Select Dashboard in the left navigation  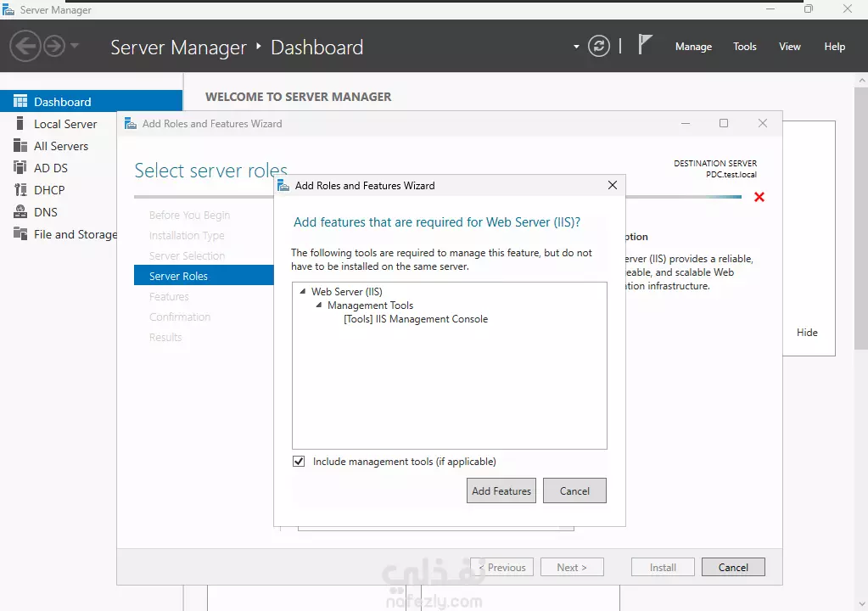[92, 101]
